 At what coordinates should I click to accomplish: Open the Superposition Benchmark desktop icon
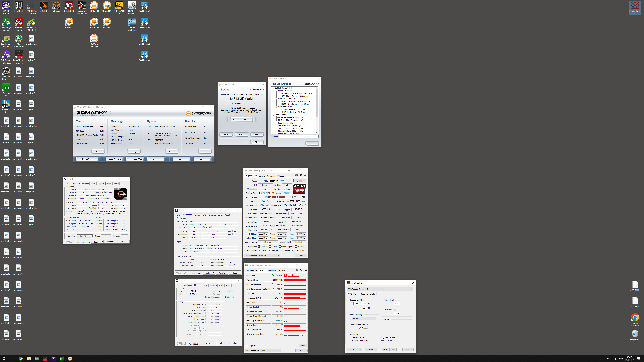(x=82, y=8)
